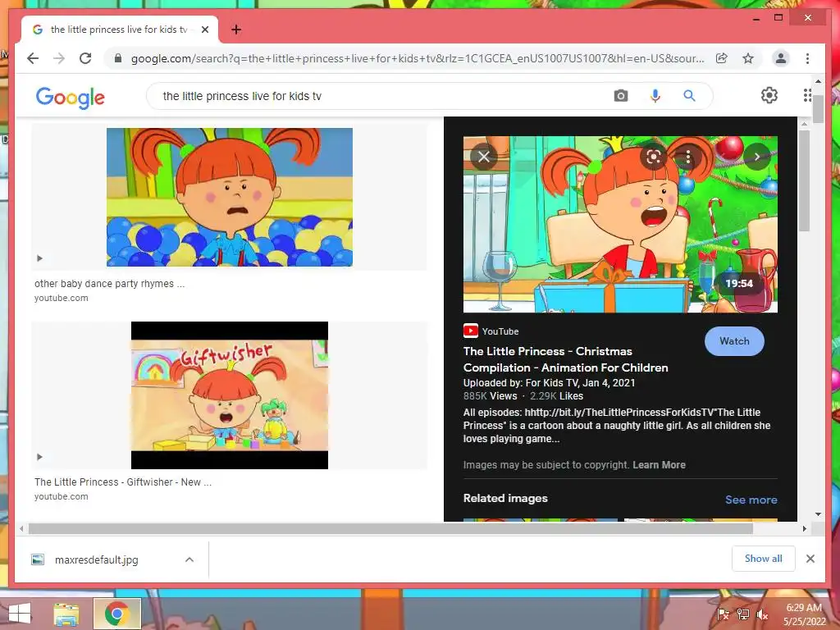Open Google quick settings gear

point(769,95)
